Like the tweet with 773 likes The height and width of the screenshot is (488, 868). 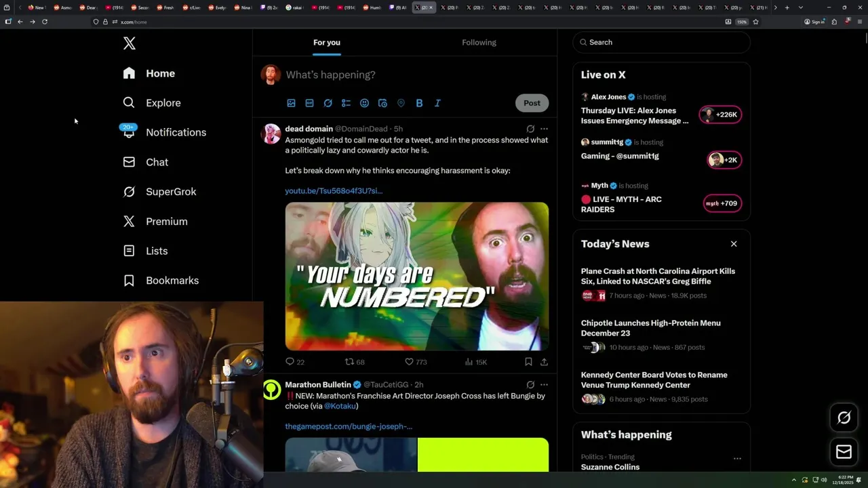[x=416, y=362]
